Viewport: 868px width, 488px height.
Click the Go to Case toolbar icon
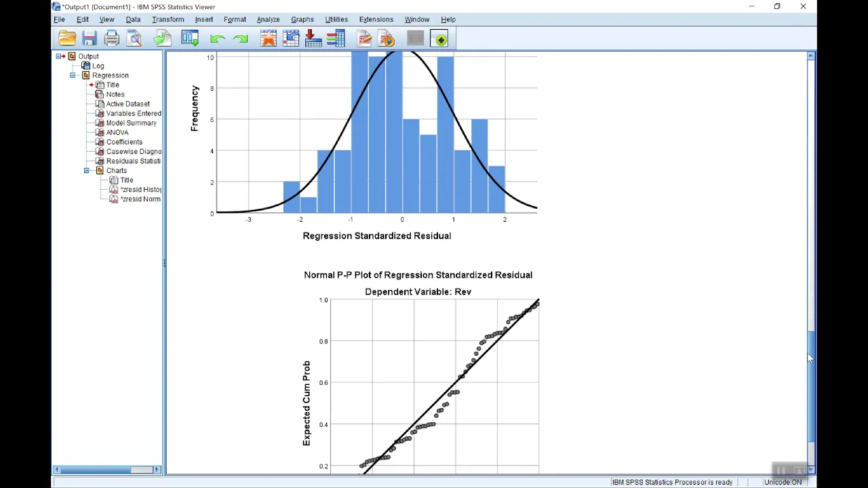(x=291, y=39)
